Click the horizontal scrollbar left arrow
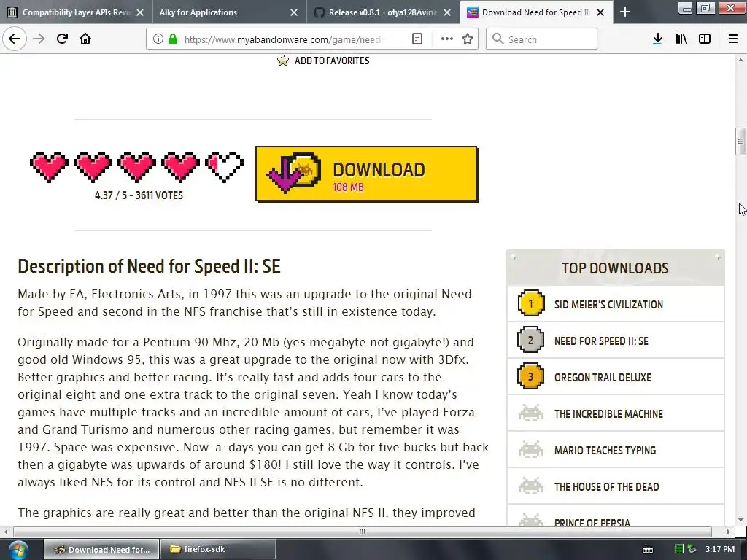Screen dimensions: 747x560 click(6, 532)
